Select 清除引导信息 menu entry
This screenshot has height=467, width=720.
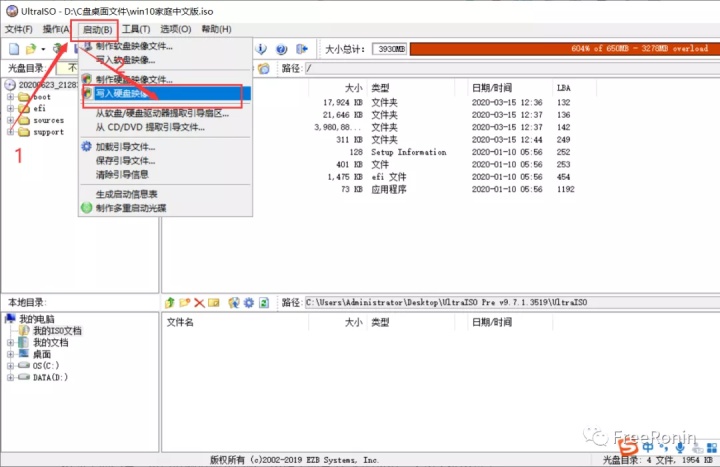166,174
